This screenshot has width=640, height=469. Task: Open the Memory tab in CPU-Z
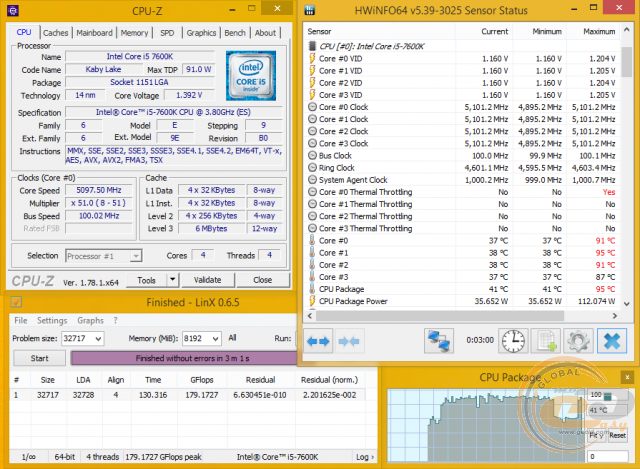tap(134, 33)
